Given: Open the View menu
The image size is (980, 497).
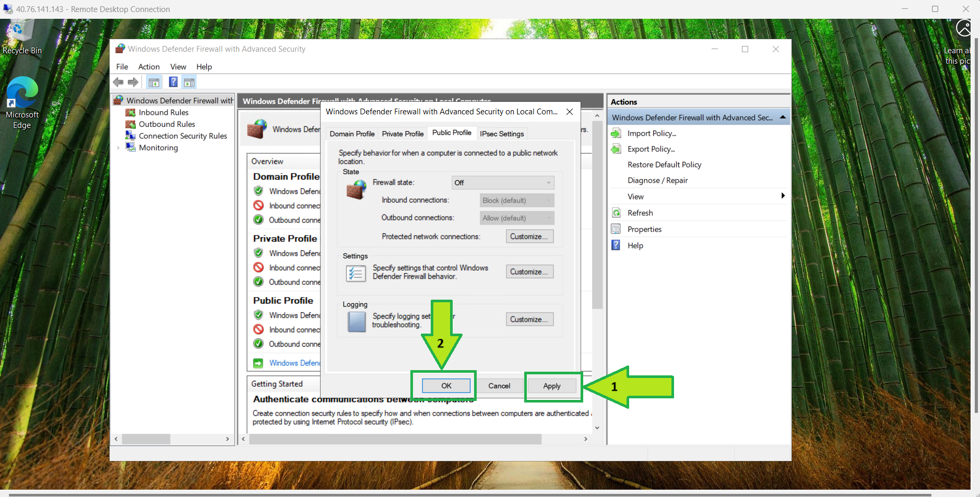Looking at the screenshot, I should [178, 67].
